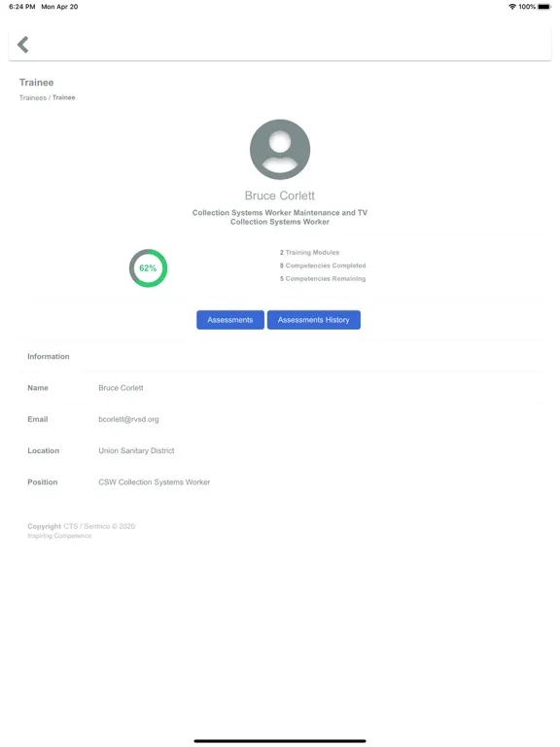Go to Trainees breadcrumb link
This screenshot has width=560, height=747.
tap(33, 97)
